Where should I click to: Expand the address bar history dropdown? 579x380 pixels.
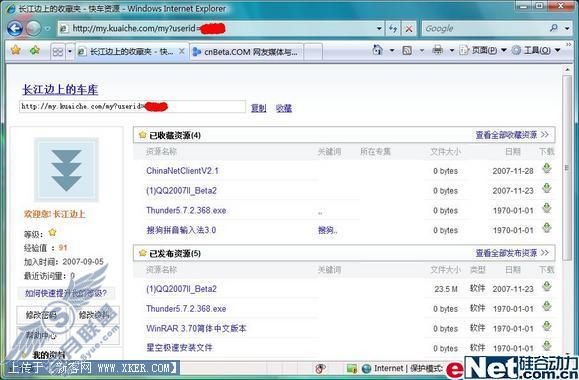(x=379, y=28)
